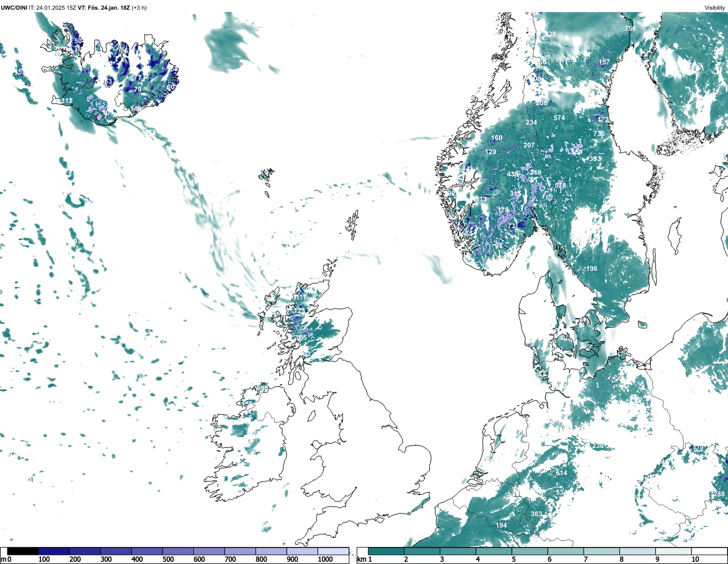728x564 pixels.
Task: Pick the 400–500 m purple legend swatch
Action: click(147, 551)
